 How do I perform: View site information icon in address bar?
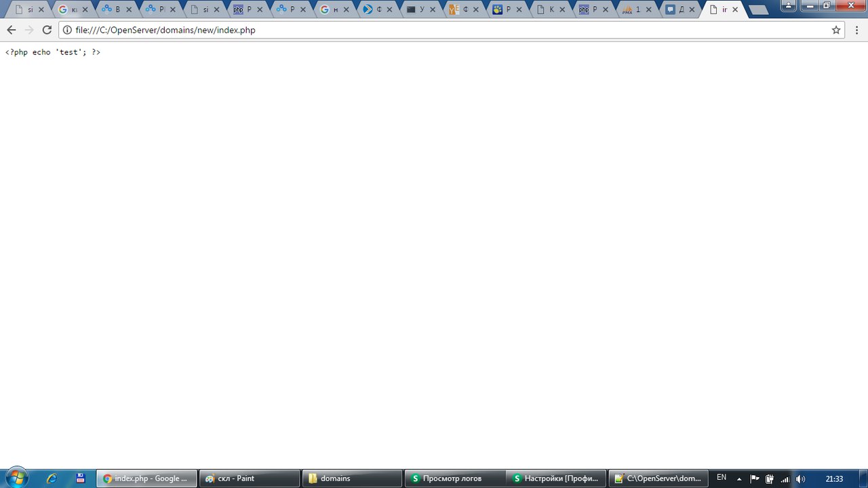tap(67, 30)
